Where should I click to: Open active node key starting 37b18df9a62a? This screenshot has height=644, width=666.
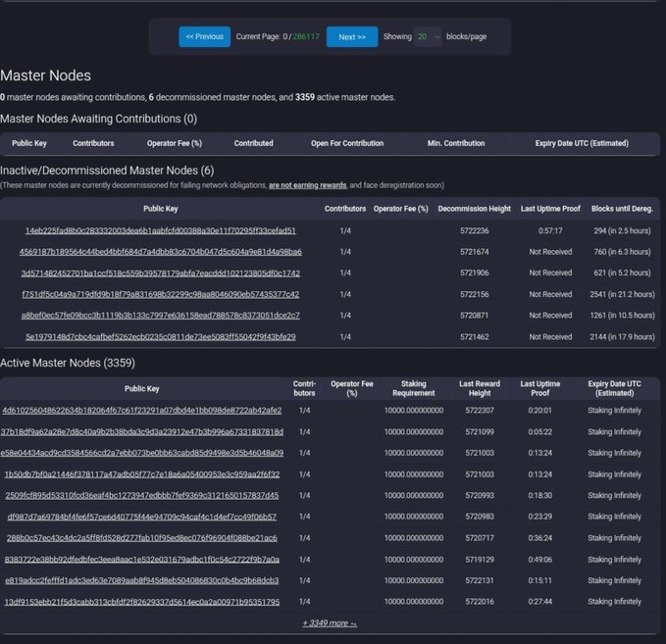(142, 432)
